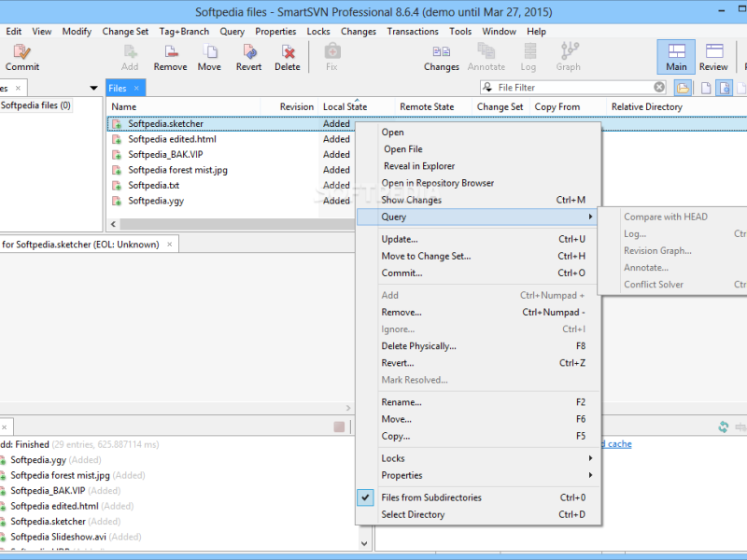The width and height of the screenshot is (747, 560).
Task: Choose Open in Repository Browser
Action: (x=478, y=183)
